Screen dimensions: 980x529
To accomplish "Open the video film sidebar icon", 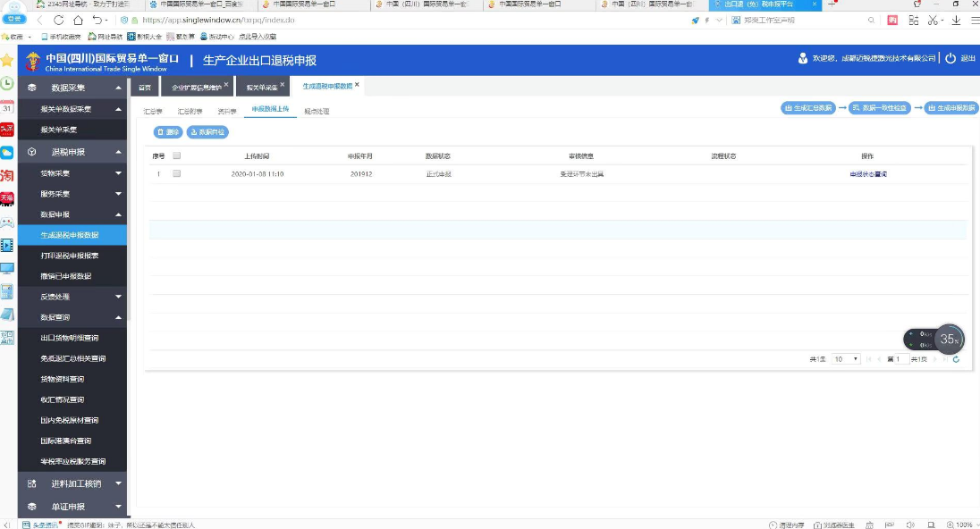I will tap(7, 245).
